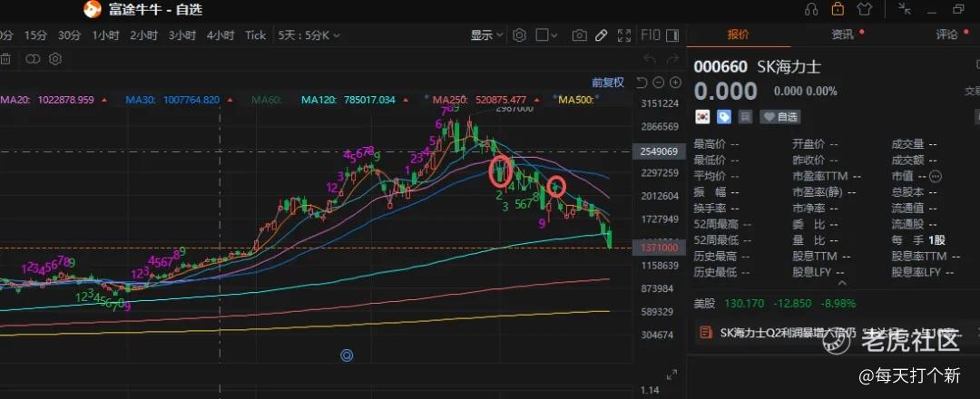Zoom in chart with plus icon
Viewport: 980px width, 399px height.
pyautogui.click(x=676, y=83)
